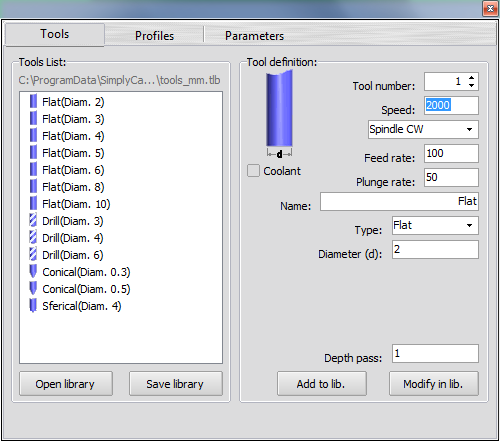
Task: Click the Open library button
Action: click(x=66, y=384)
